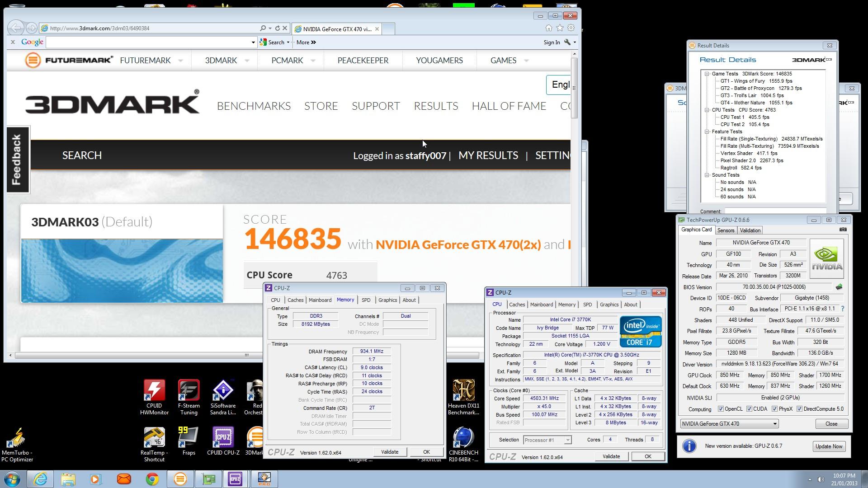Open Internet Explorer from the taskbar
The height and width of the screenshot is (488, 868).
[x=40, y=479]
